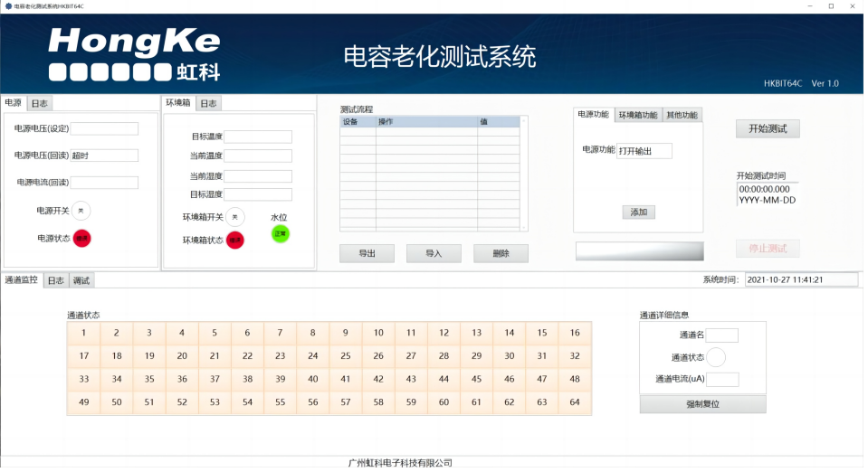Screen dimensions: 868x472
Task: Select channel 1 cell
Action: [83, 333]
